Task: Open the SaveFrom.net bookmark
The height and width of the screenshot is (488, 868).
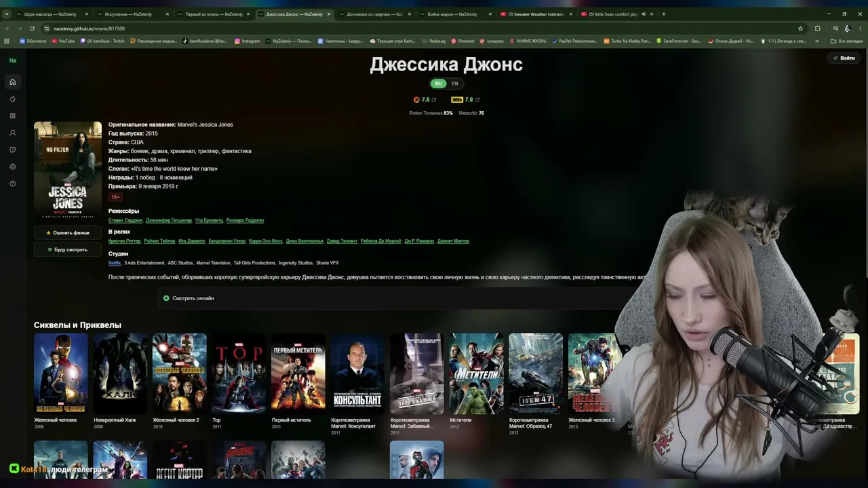Action: tap(678, 41)
